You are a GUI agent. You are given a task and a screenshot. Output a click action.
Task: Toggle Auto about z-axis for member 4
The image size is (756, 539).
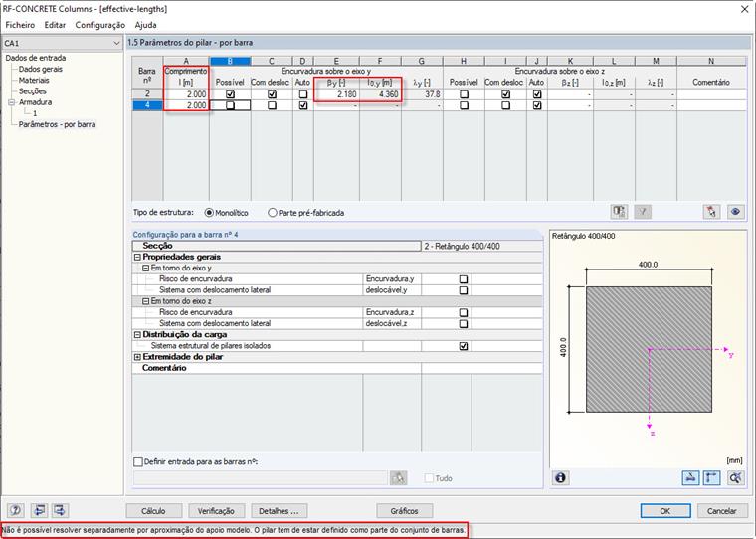(537, 105)
